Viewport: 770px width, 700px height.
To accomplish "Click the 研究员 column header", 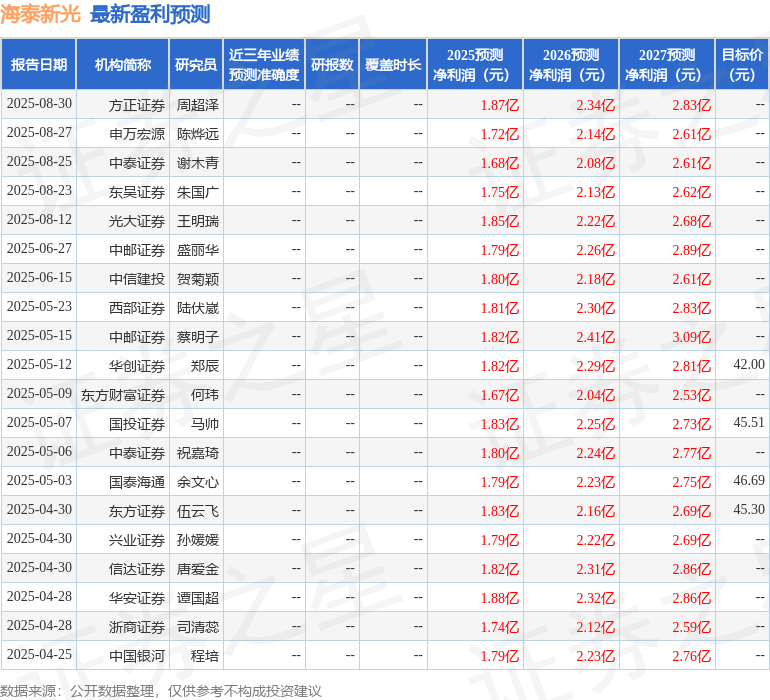I will click(196, 64).
